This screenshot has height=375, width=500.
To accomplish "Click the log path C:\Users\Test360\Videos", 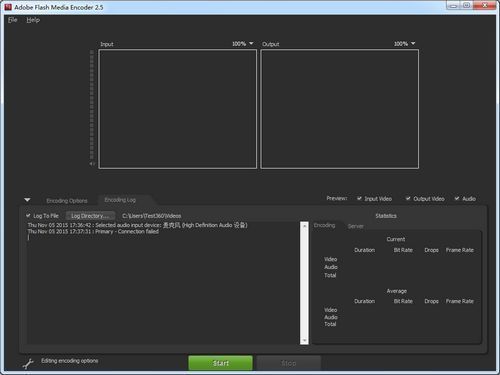I will point(152,216).
